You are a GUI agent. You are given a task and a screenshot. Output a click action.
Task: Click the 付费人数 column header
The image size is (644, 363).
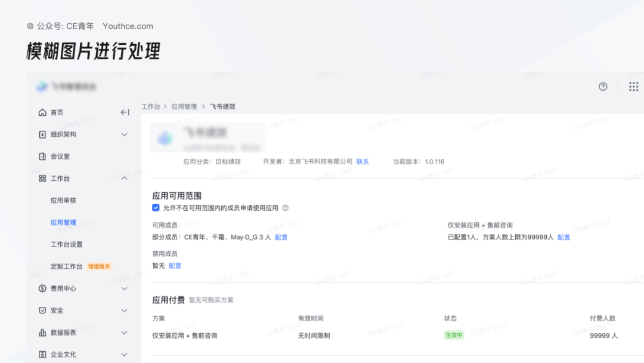tap(602, 318)
